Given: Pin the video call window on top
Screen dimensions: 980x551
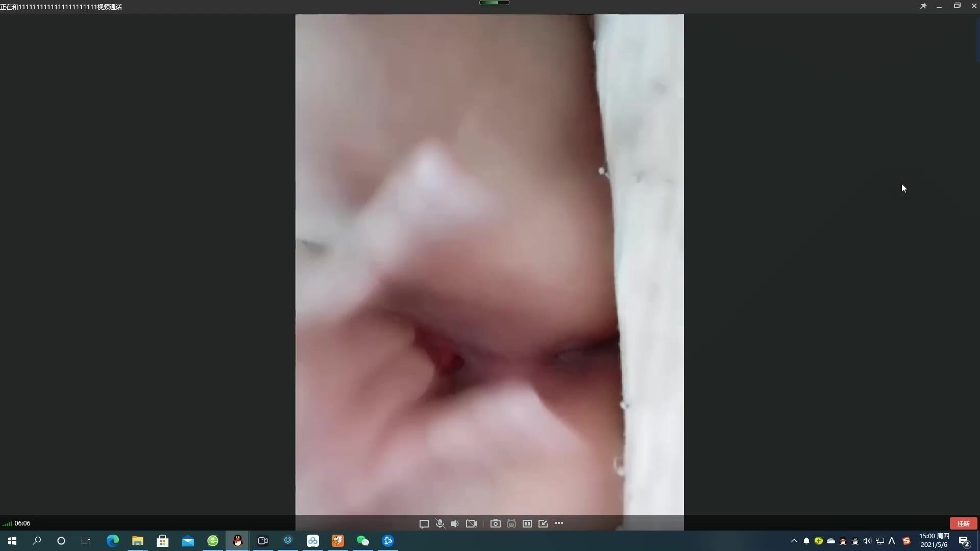Looking at the screenshot, I should (923, 6).
